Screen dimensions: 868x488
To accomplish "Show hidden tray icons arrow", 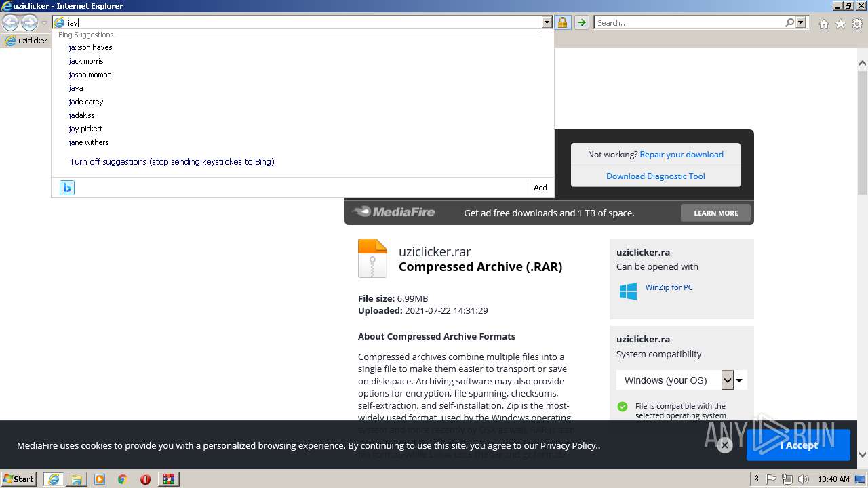I will click(757, 479).
